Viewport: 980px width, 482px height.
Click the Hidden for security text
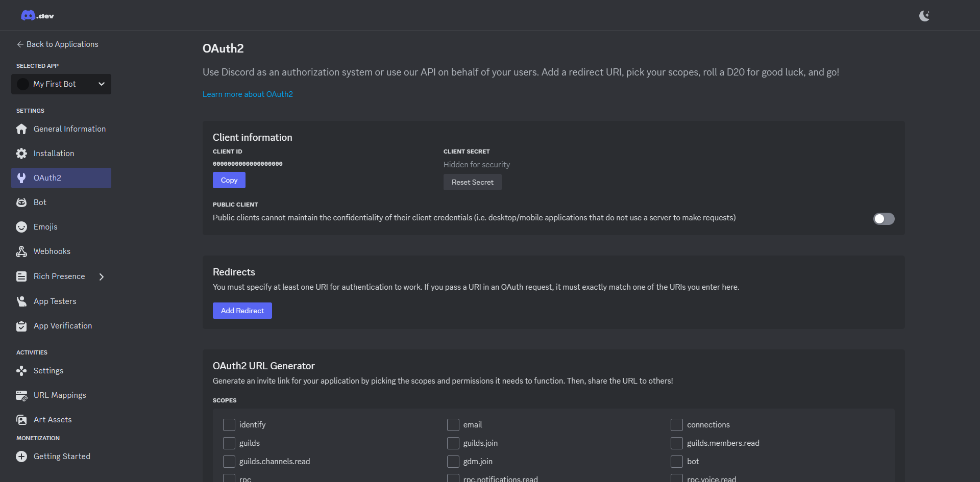click(477, 165)
